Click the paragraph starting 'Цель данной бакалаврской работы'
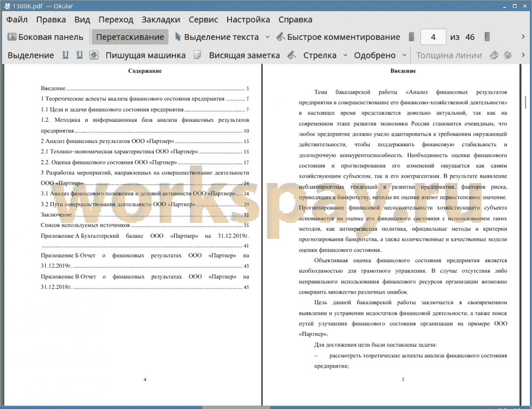 coord(403,318)
